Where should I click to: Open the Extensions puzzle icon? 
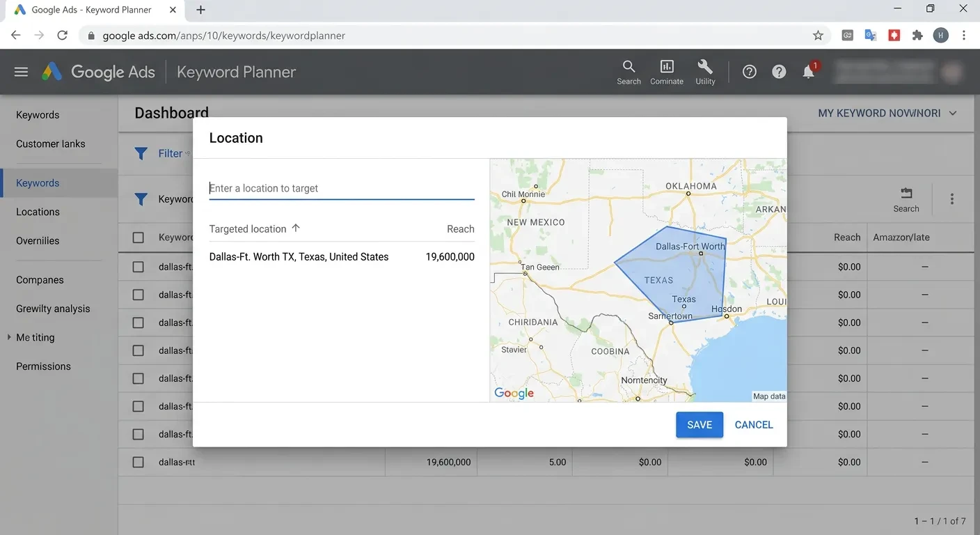pyautogui.click(x=917, y=36)
